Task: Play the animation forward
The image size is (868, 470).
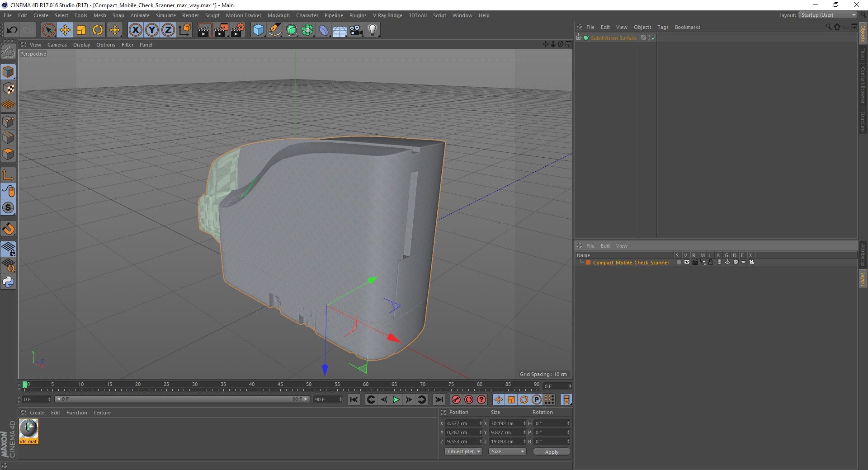Action: tap(396, 399)
